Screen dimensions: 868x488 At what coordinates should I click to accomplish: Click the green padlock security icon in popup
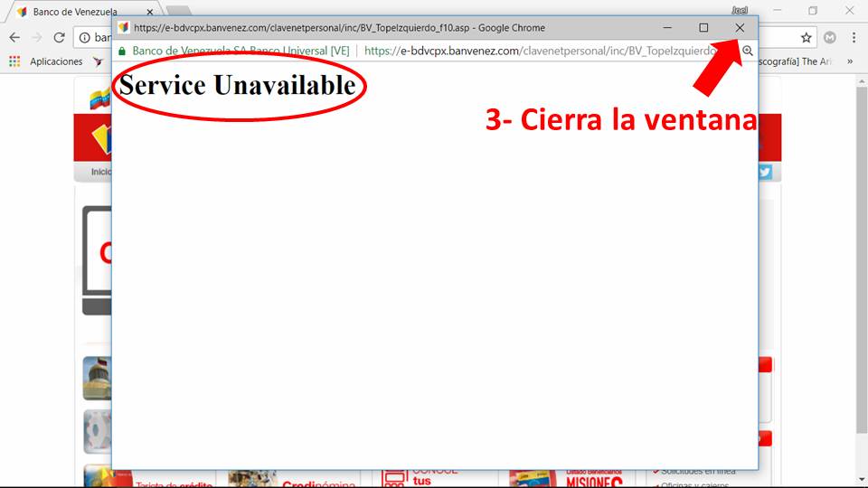122,51
